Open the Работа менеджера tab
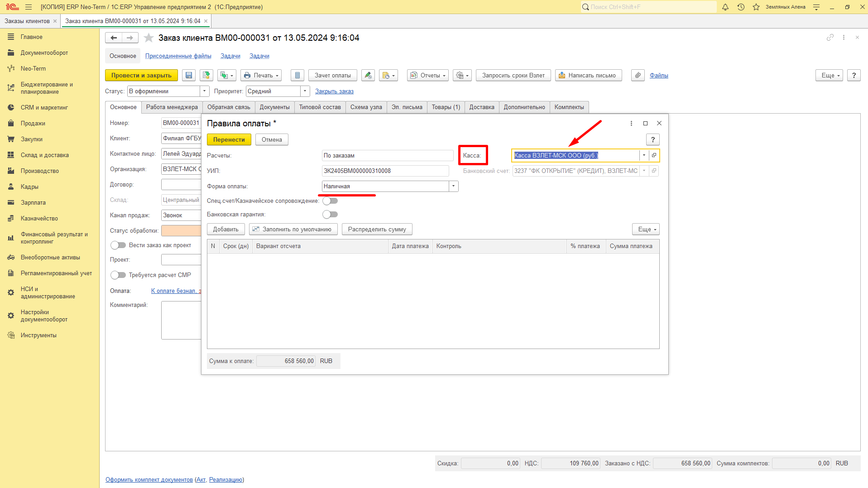Viewport: 868px width, 488px height. tap(172, 107)
